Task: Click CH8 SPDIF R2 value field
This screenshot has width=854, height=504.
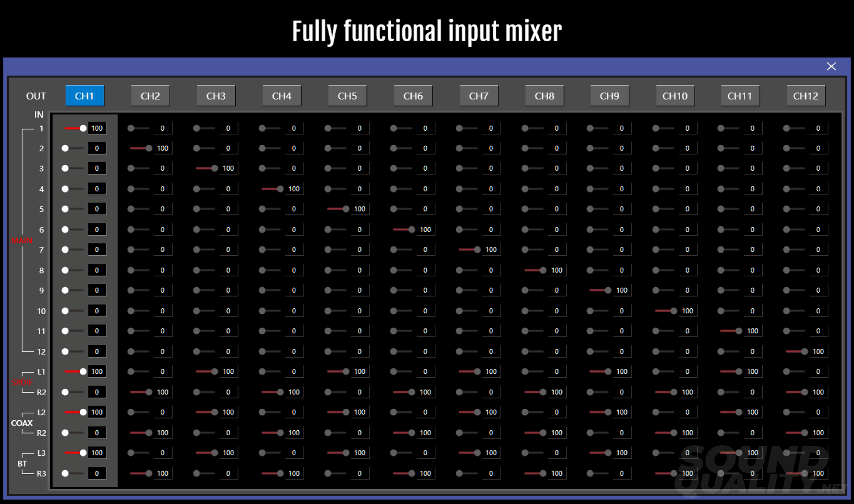Action: point(557,392)
